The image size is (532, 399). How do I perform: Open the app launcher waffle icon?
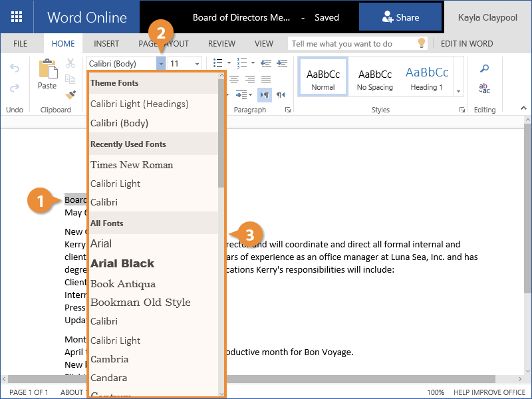coord(17,17)
